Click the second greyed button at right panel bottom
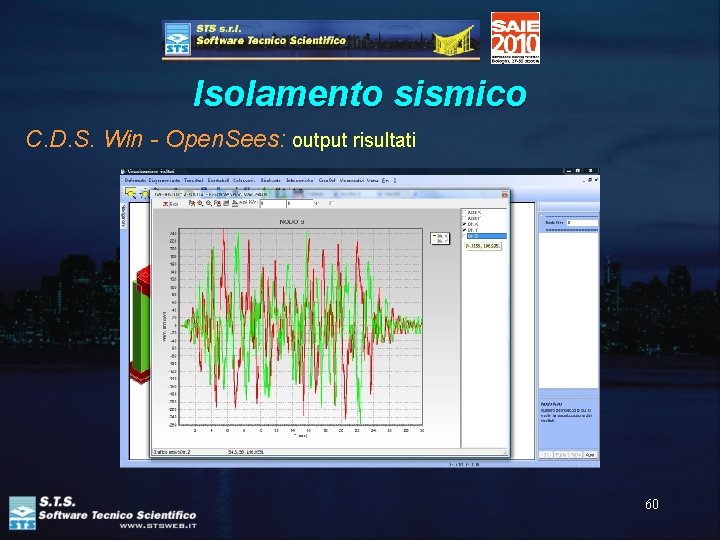Viewport: 720px width, 540px height. 561,455
